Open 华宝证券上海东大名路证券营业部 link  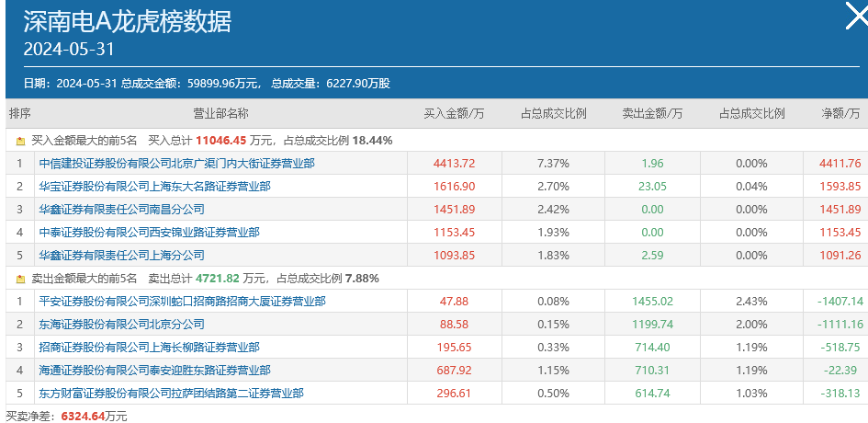(x=155, y=187)
